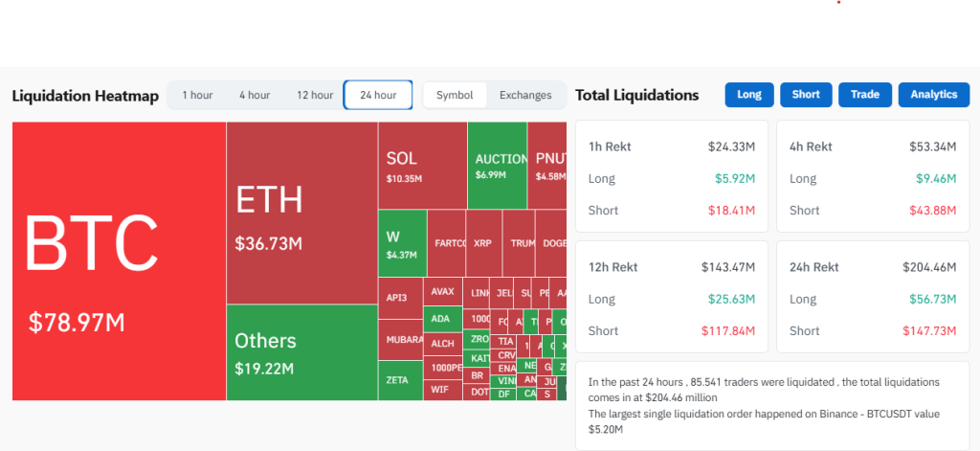Switch heatmap view to Exchanges
Viewport: 980px width, 451px height.
(x=525, y=95)
